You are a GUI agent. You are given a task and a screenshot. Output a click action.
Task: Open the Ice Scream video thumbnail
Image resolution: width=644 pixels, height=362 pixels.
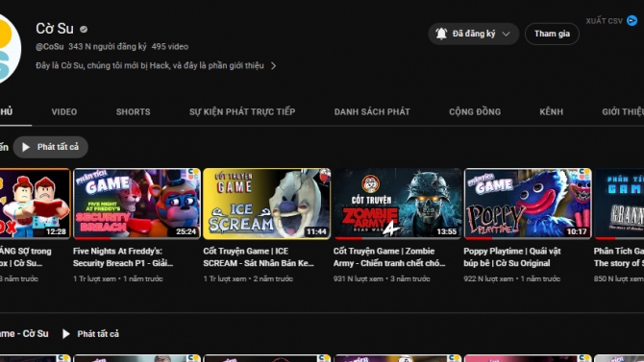pyautogui.click(x=267, y=204)
